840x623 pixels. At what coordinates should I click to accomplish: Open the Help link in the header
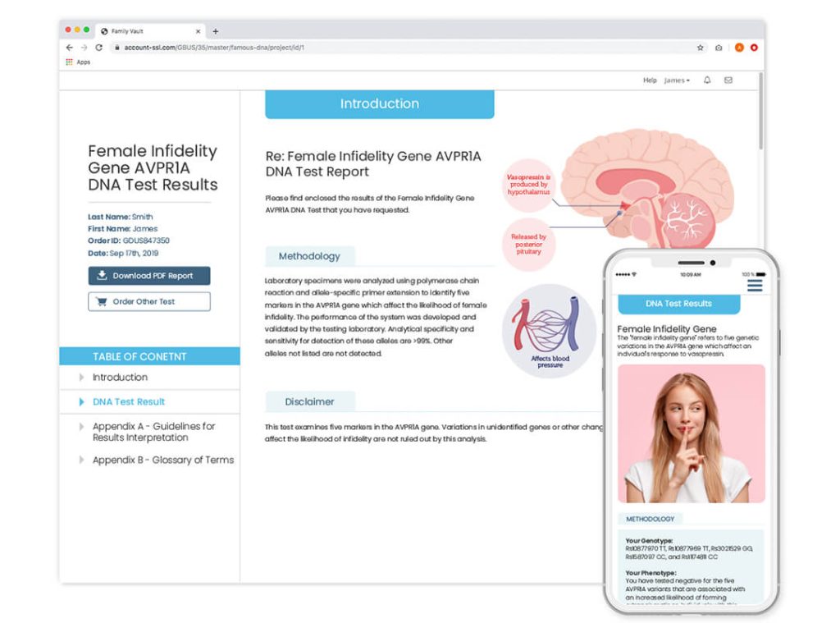click(650, 80)
